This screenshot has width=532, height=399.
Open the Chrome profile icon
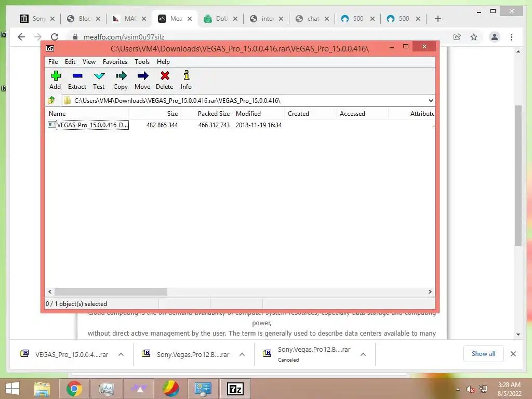tap(495, 37)
